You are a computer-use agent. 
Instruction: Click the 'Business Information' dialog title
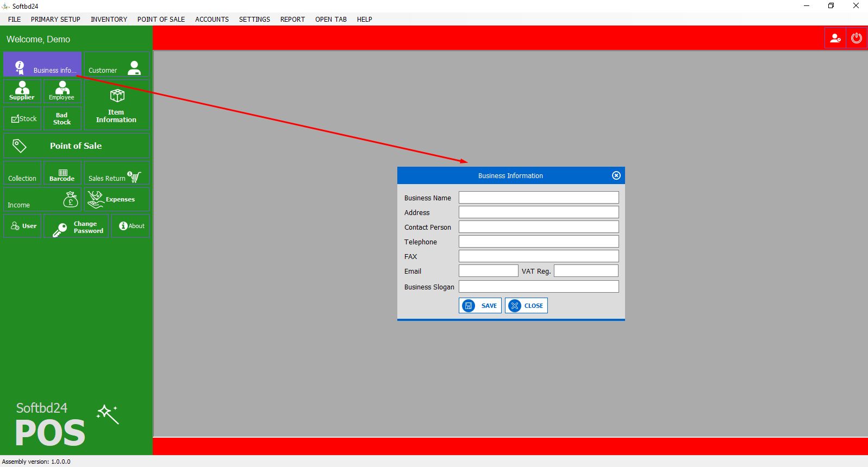pyautogui.click(x=510, y=175)
